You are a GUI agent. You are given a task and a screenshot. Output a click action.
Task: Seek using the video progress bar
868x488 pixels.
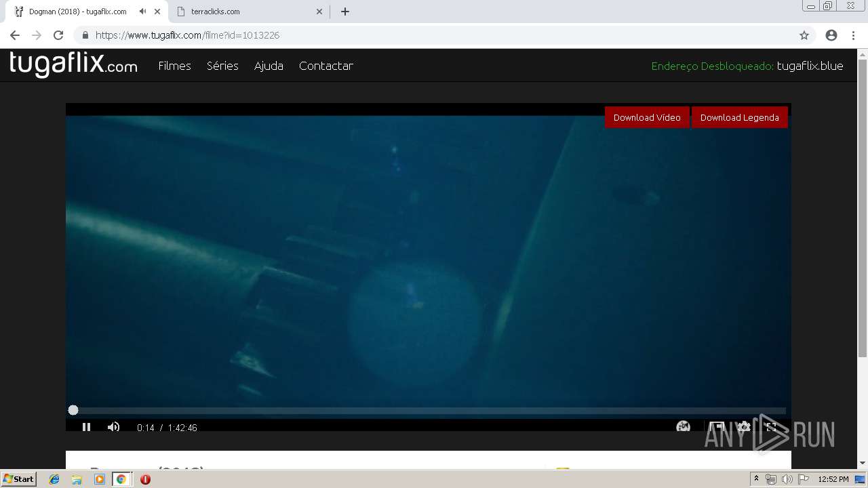[x=429, y=410]
